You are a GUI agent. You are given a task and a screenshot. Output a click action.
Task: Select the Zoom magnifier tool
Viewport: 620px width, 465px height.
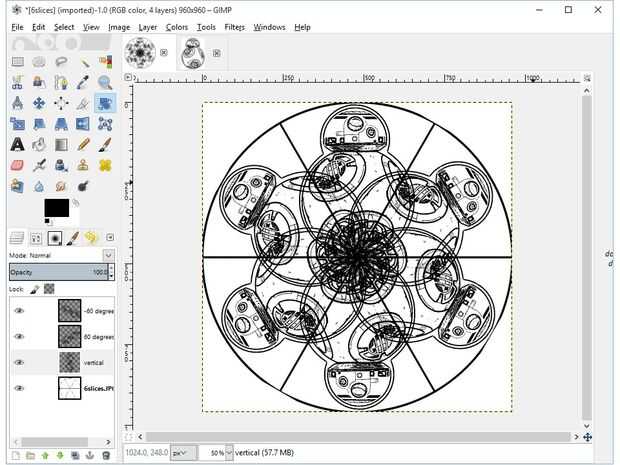pos(105,82)
